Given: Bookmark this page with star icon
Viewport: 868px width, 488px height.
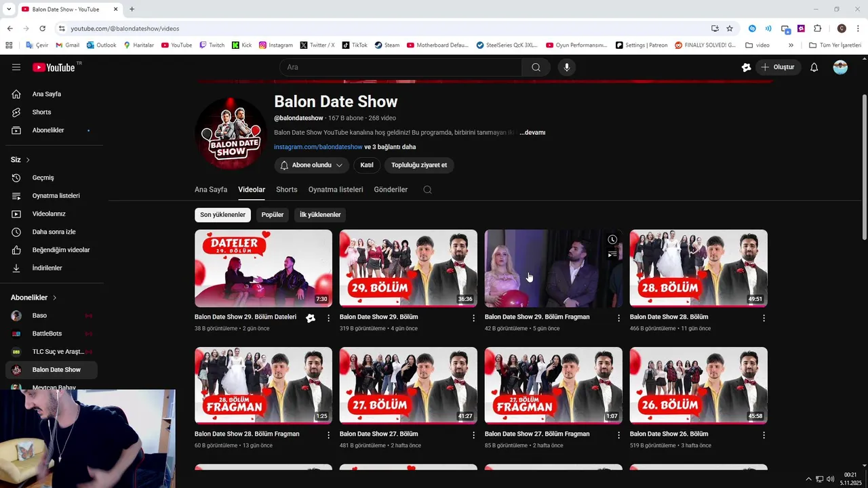Looking at the screenshot, I should click(730, 28).
